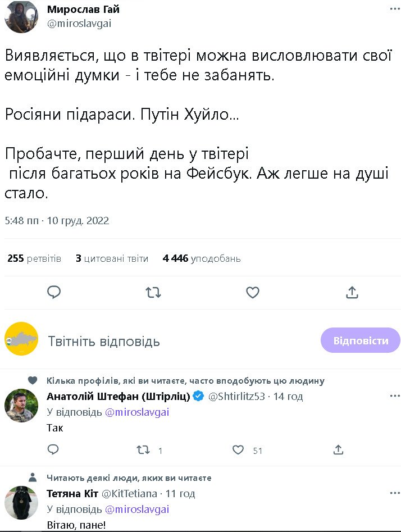Open Тетяна Кіт's cat avatar
This screenshot has width=401, height=532.
pos(21,502)
